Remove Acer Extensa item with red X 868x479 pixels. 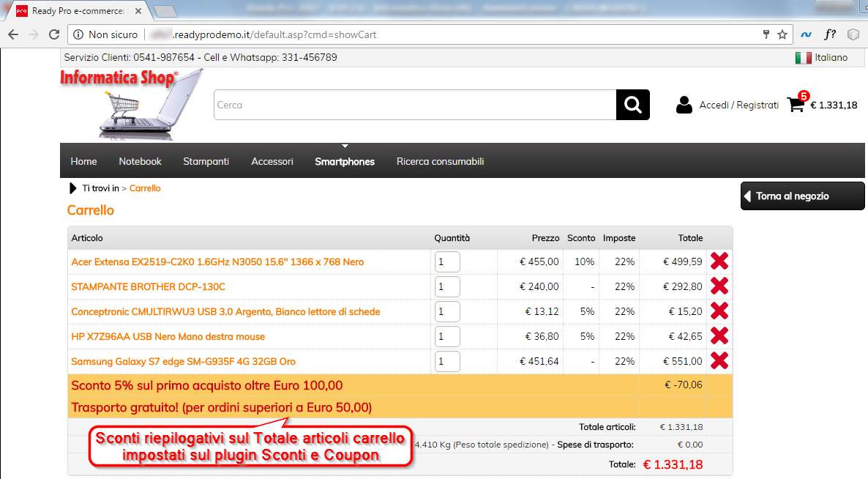(x=719, y=261)
